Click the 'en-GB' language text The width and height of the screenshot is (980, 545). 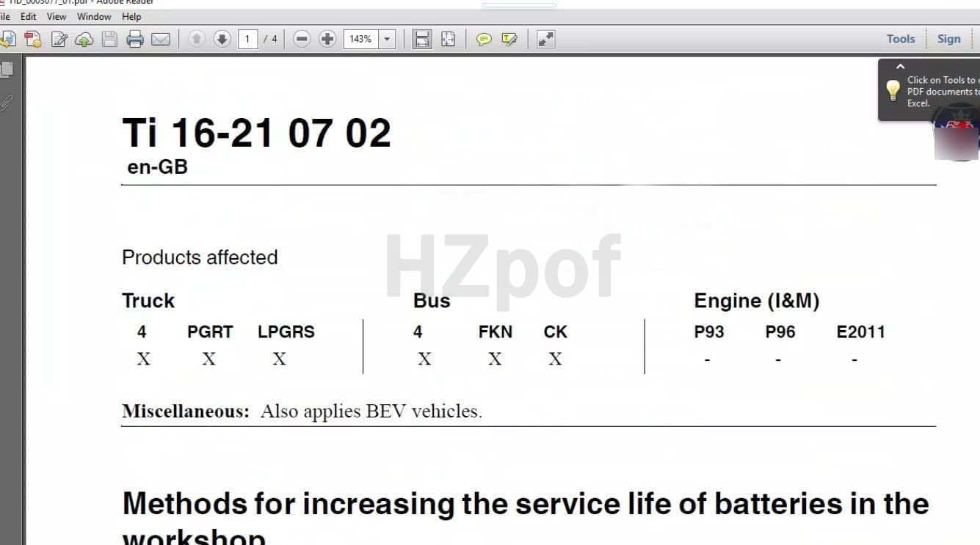click(158, 167)
